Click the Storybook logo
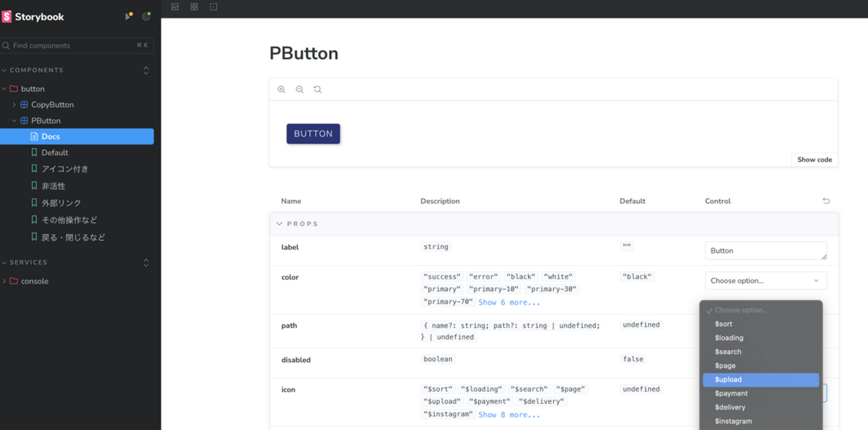This screenshot has width=868, height=430. (x=33, y=17)
